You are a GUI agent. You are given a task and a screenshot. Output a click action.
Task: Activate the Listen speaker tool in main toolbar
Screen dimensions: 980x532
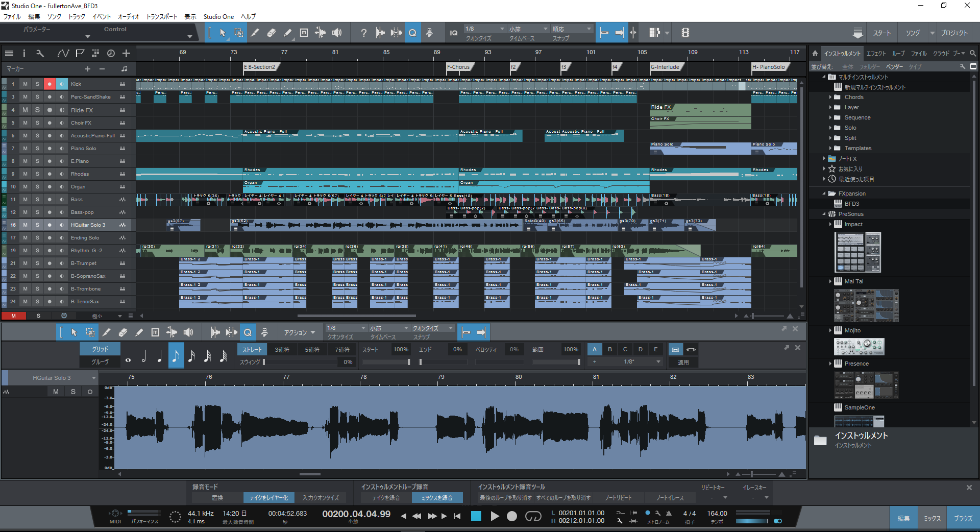(x=337, y=33)
